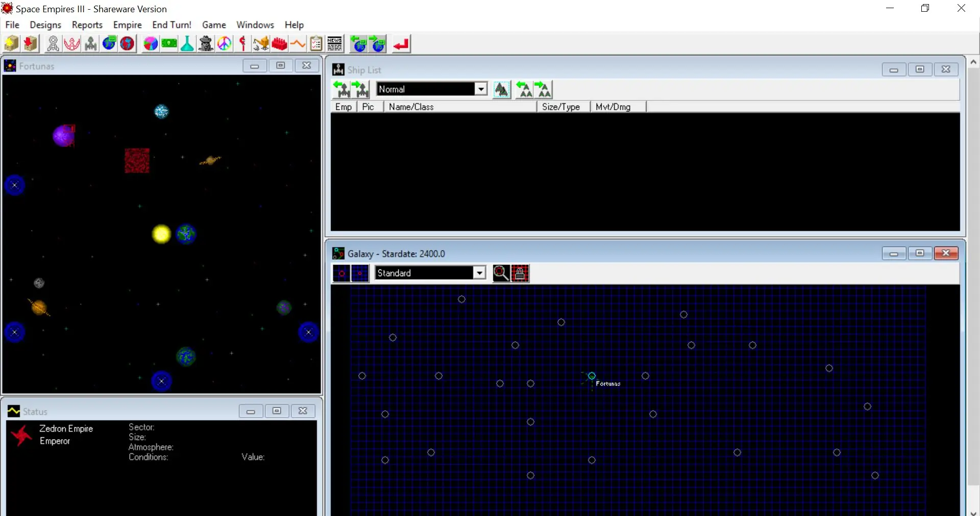Click the blue globe with green tag icon

coord(109,44)
